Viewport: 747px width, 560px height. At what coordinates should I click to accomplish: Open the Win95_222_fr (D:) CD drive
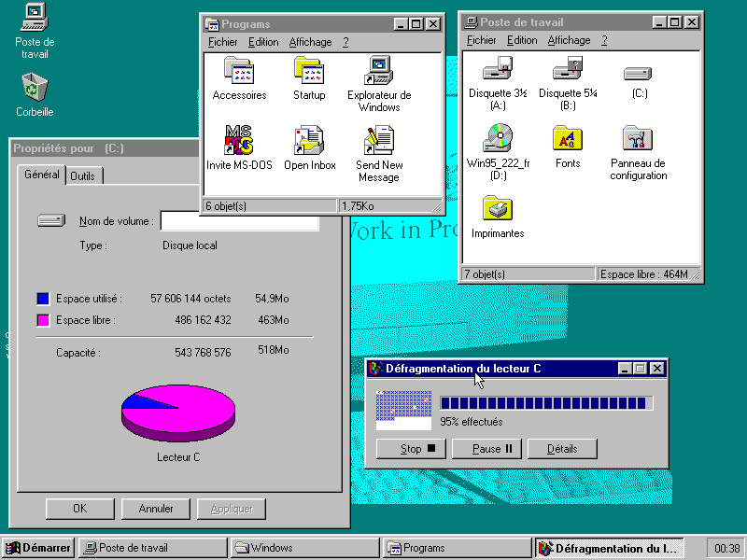point(498,138)
